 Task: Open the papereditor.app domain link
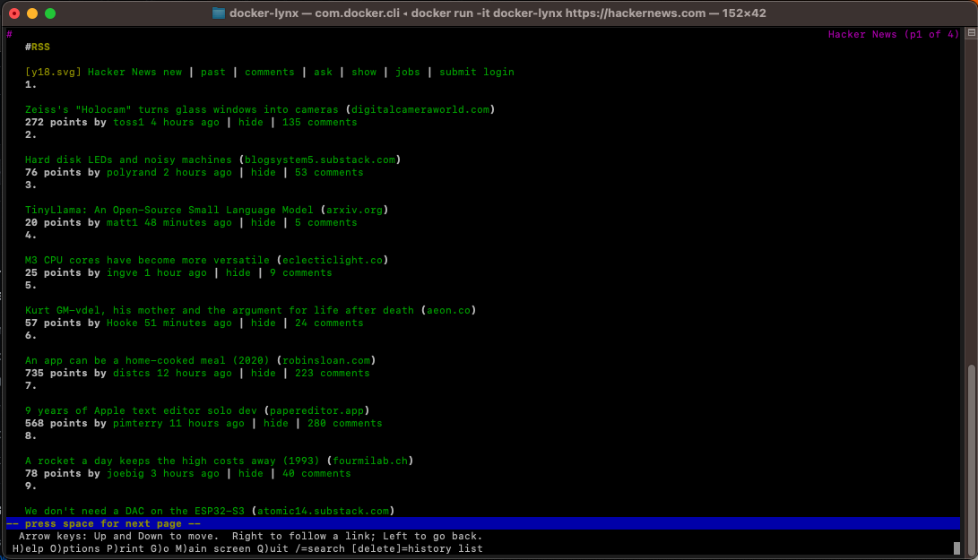tap(316, 411)
